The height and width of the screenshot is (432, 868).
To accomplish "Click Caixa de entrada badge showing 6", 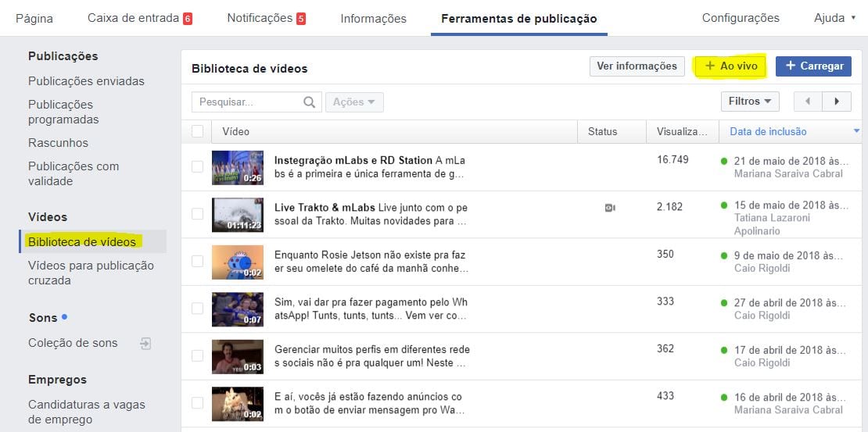I will [188, 19].
